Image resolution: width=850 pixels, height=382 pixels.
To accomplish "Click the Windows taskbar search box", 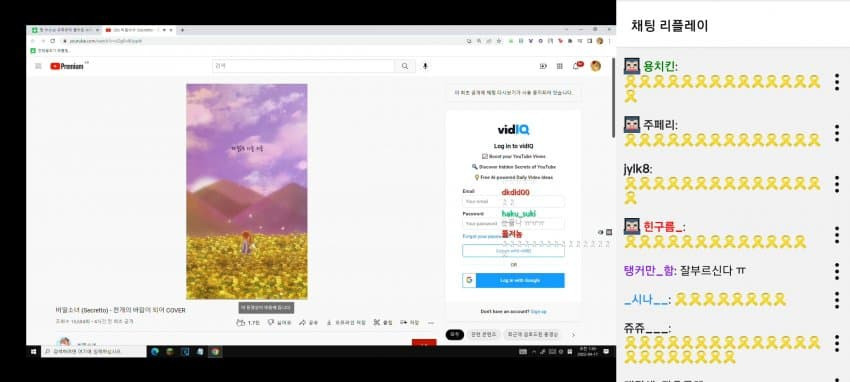I will pos(94,352).
